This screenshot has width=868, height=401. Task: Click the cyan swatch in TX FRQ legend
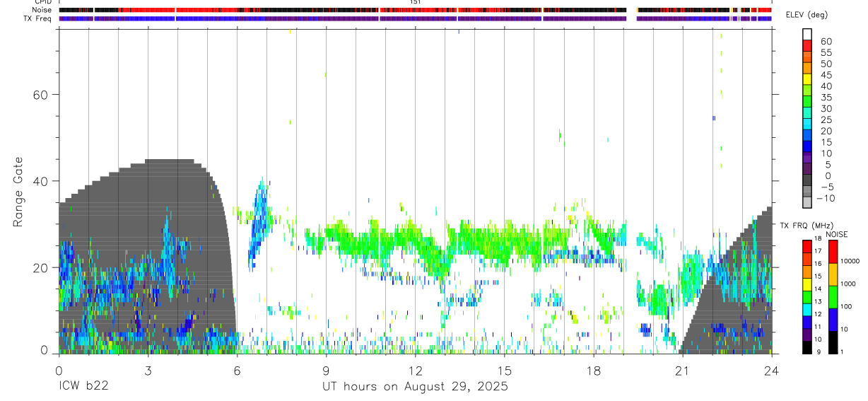pos(807,309)
